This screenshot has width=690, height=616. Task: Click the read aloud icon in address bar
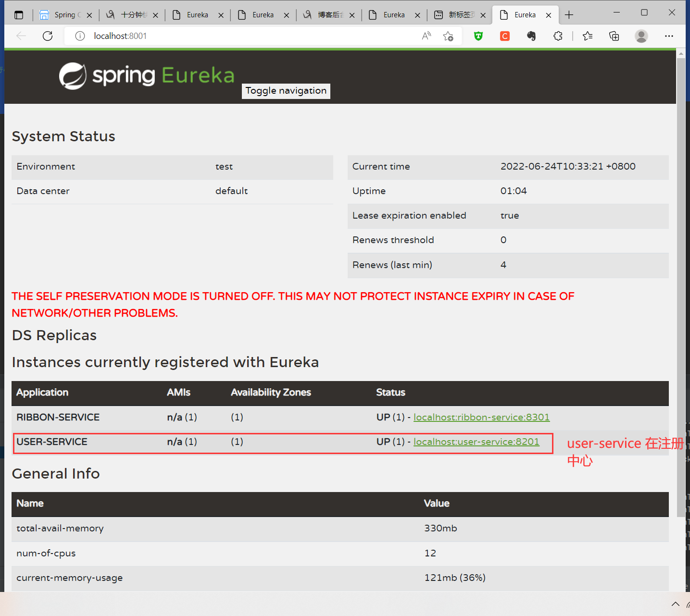427,36
